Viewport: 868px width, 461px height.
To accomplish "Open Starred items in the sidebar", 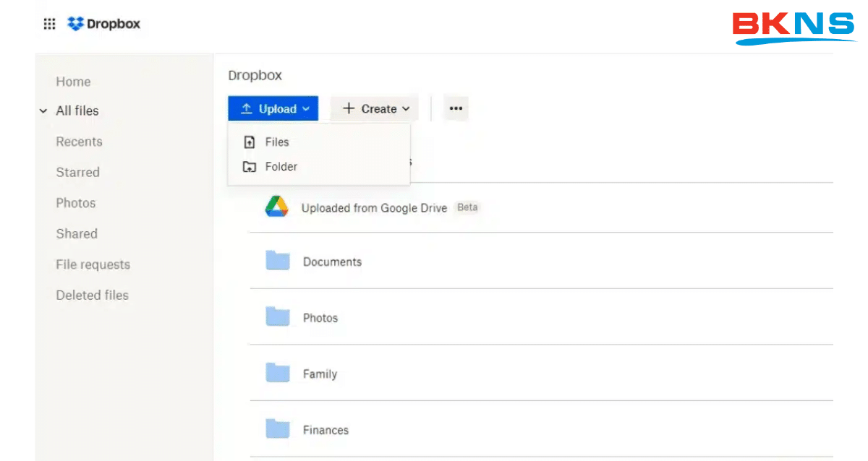I will 77,172.
